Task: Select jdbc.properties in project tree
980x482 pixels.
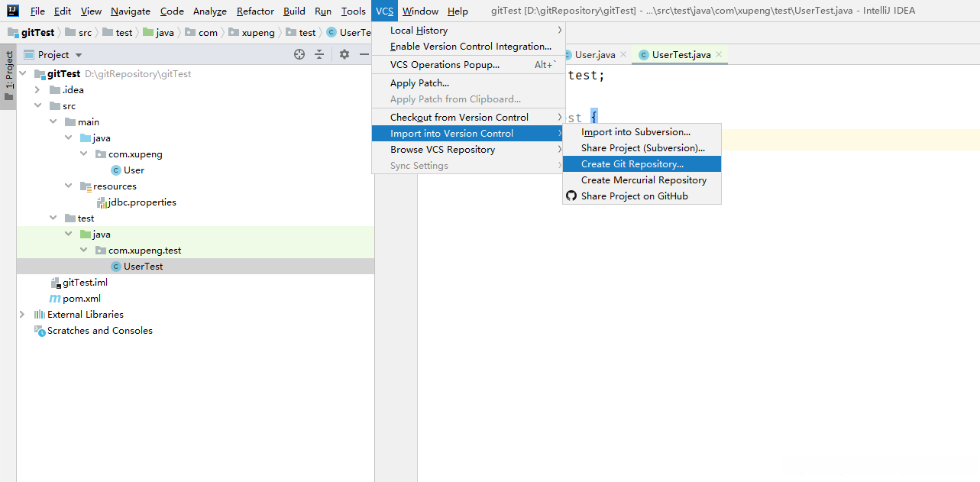Action: 142,202
